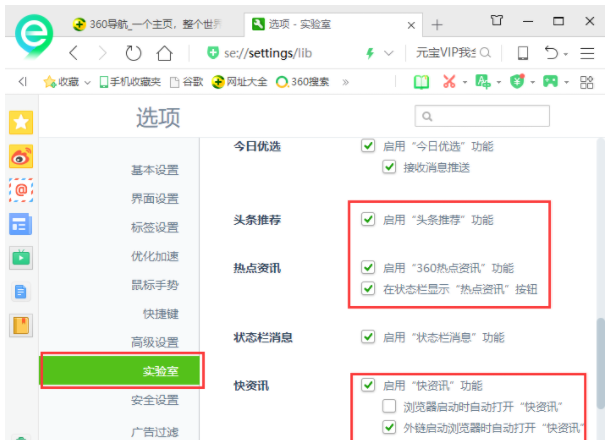Open the Weibo sidebar icon
This screenshot has width=609, height=440.
pyautogui.click(x=21, y=156)
